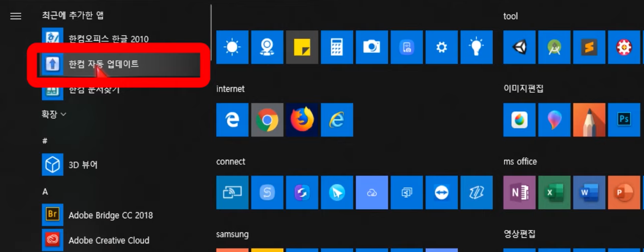Open the colorful circle image editor tile
Viewport: 644px width, 252px height.
[520, 120]
